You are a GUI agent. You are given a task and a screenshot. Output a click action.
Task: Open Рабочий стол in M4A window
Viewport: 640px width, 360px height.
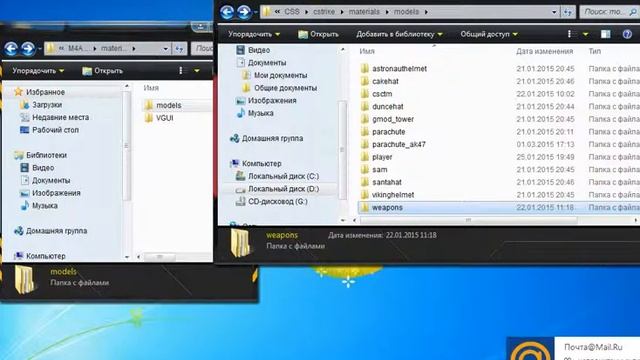[49, 130]
